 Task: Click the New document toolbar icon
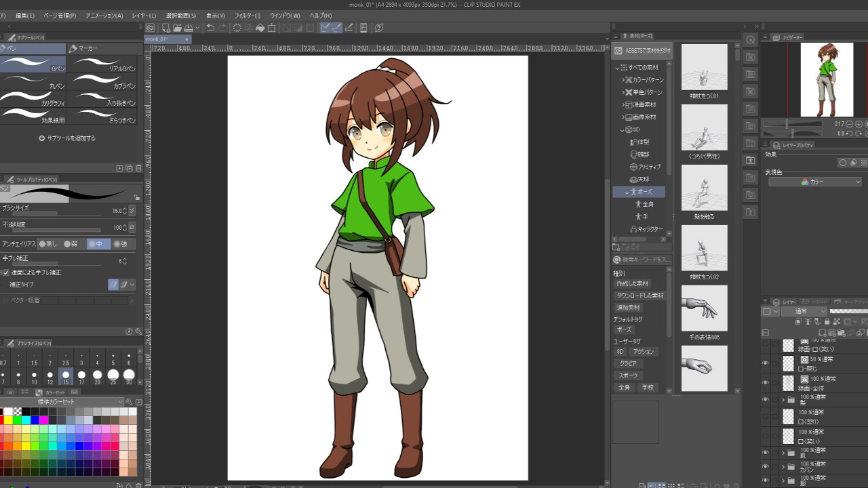[165, 28]
